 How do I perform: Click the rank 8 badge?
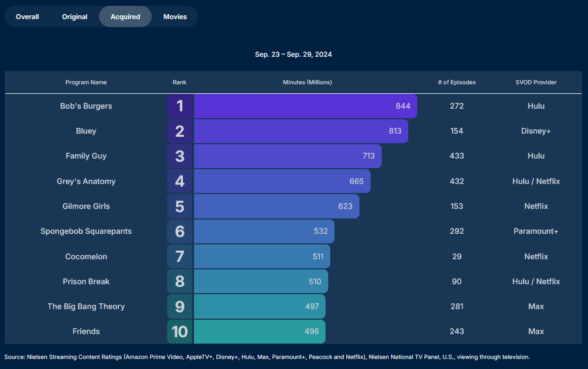coord(180,282)
